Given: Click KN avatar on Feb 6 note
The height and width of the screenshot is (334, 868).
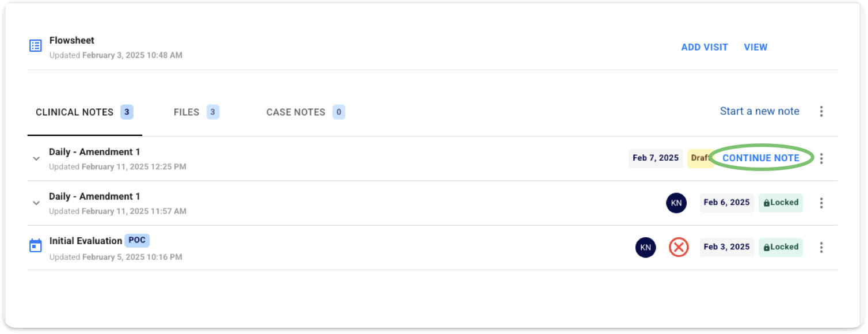Looking at the screenshot, I should 676,203.
